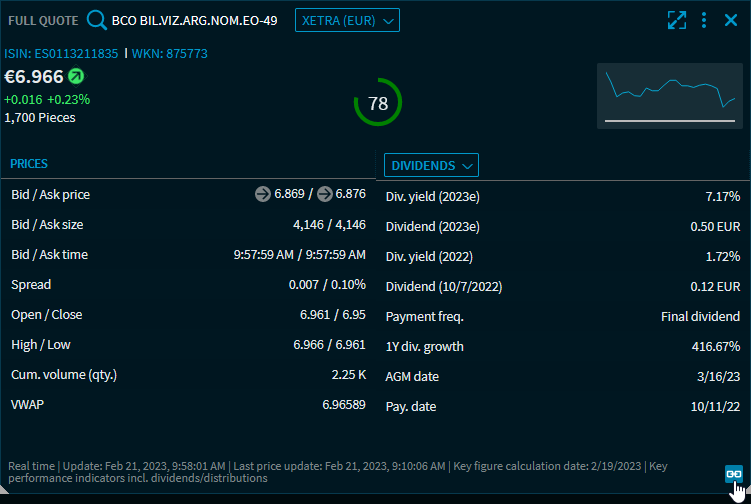This screenshot has width=751, height=504.
Task: Click the ISIN ES0113211835 code
Action: point(61,54)
